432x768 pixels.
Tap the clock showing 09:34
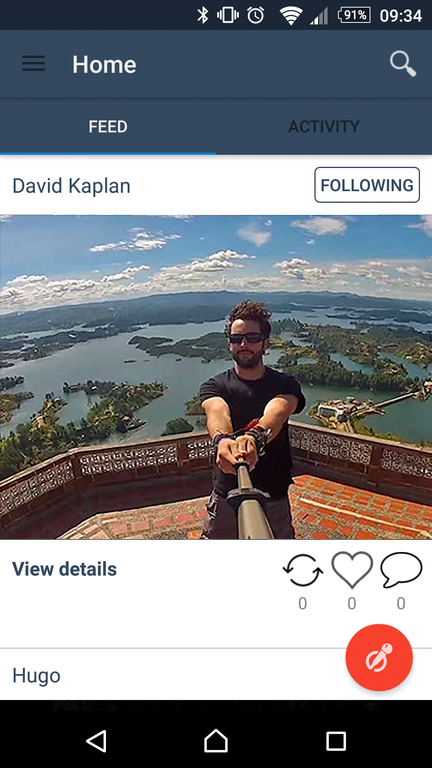tap(401, 16)
